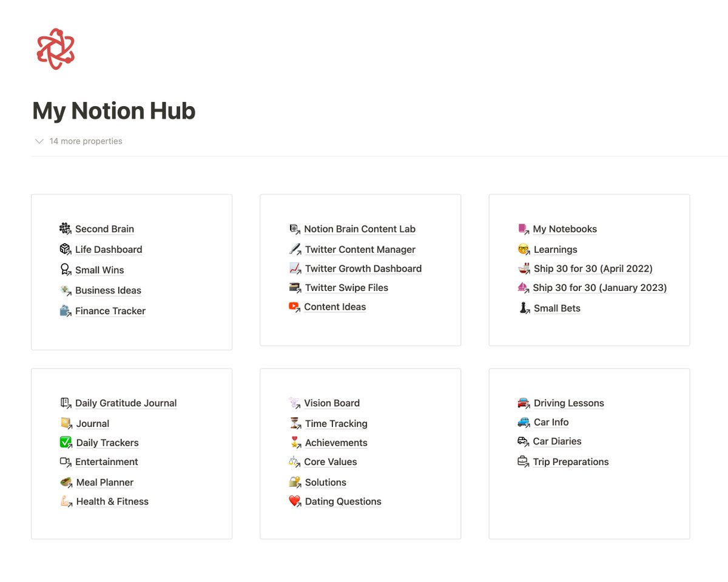Click the Ship 30 January 2023 sailboat icon

(x=524, y=287)
